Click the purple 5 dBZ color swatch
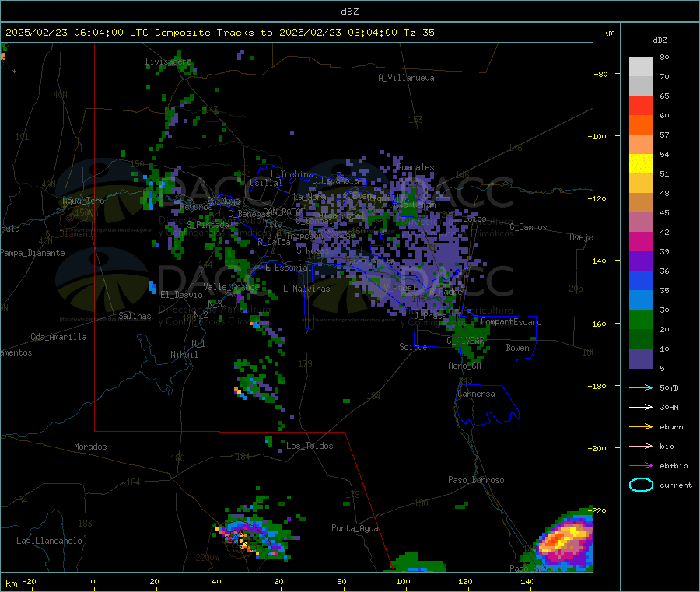This screenshot has width=700, height=592. [x=641, y=359]
